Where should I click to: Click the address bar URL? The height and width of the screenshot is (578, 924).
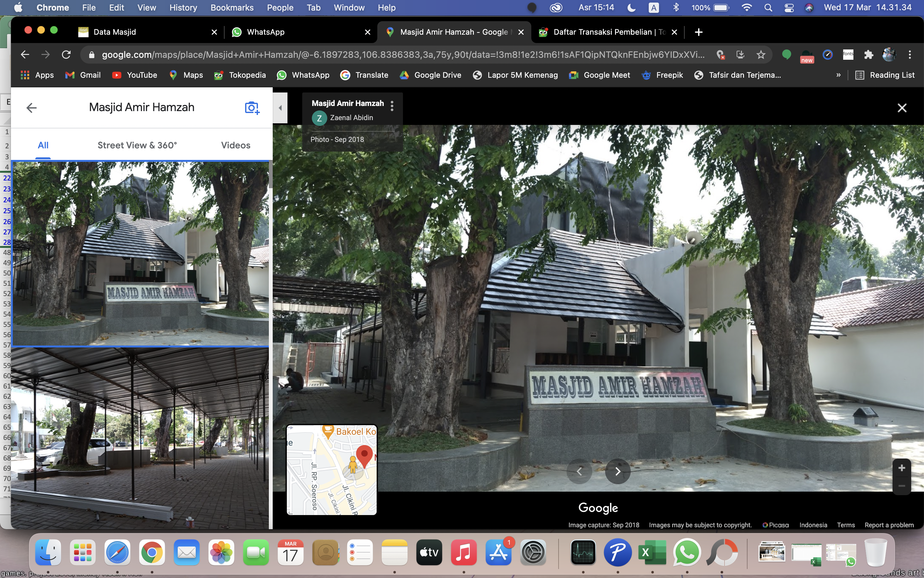pyautogui.click(x=403, y=55)
